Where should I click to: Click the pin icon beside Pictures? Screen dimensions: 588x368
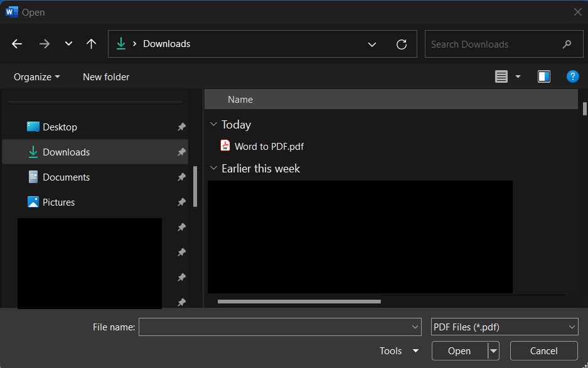pyautogui.click(x=181, y=202)
